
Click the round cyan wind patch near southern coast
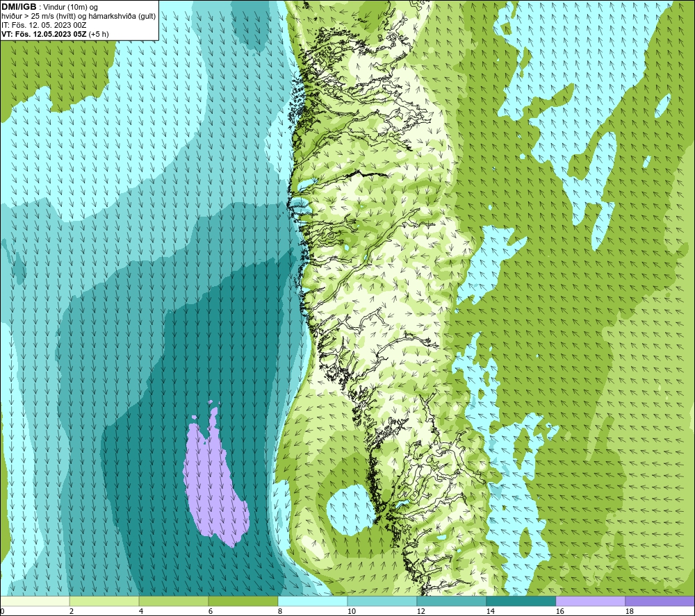[x=352, y=509]
